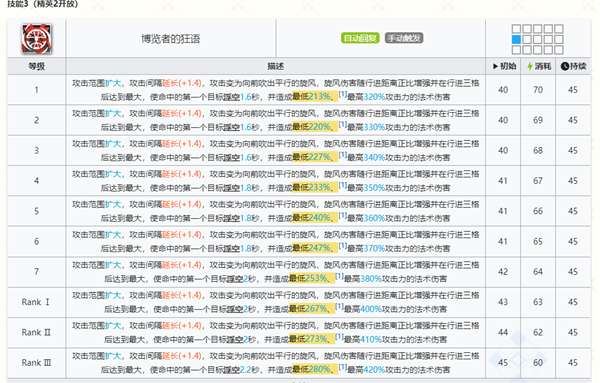This screenshot has width=600, height=383.
Task: Click the play icon beside 初始 header
Action: pyautogui.click(x=495, y=67)
